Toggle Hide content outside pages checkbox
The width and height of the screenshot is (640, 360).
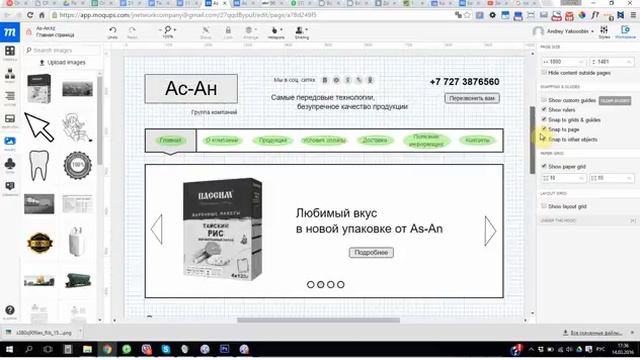pos(544,73)
